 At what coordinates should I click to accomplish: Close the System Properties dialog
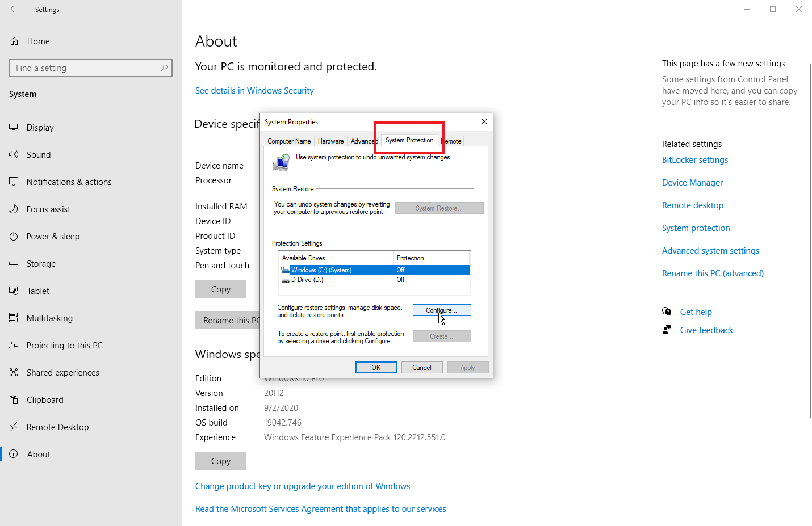484,121
